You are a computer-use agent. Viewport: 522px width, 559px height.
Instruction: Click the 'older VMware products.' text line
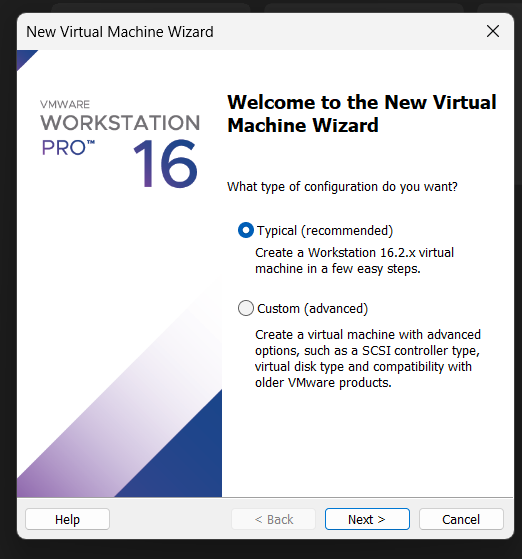[x=323, y=383]
